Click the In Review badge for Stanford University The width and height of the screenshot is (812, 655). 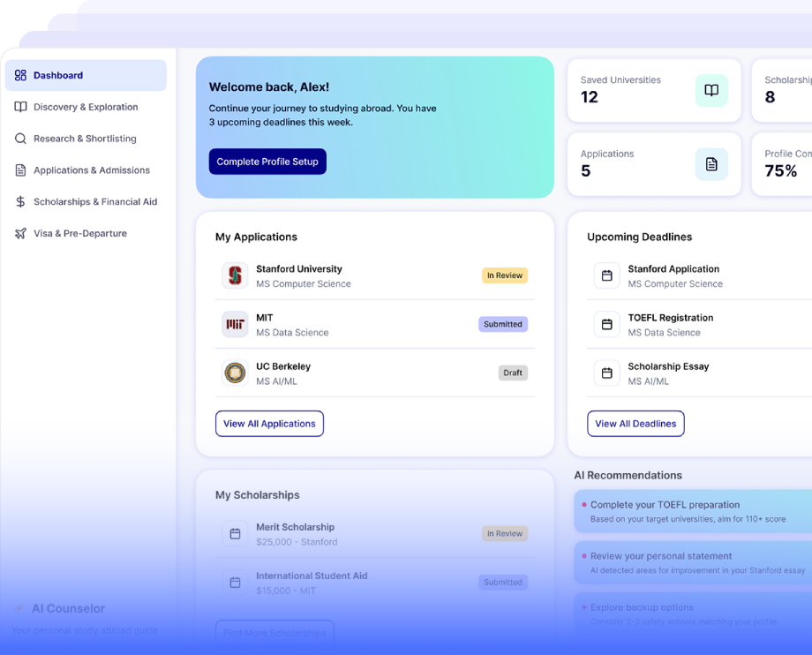[x=504, y=275]
